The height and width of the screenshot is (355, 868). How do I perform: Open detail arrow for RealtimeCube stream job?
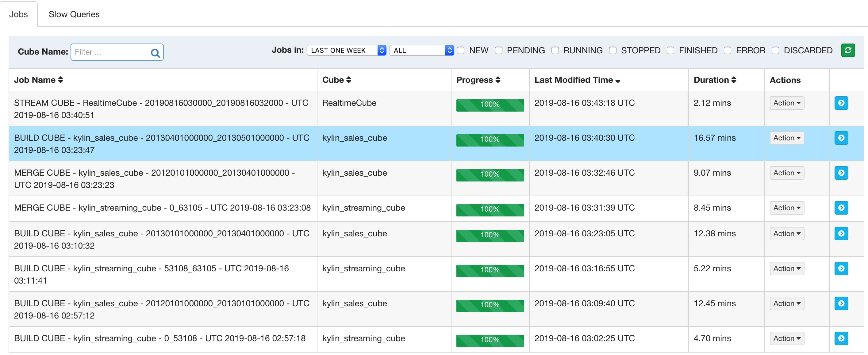coord(841,103)
